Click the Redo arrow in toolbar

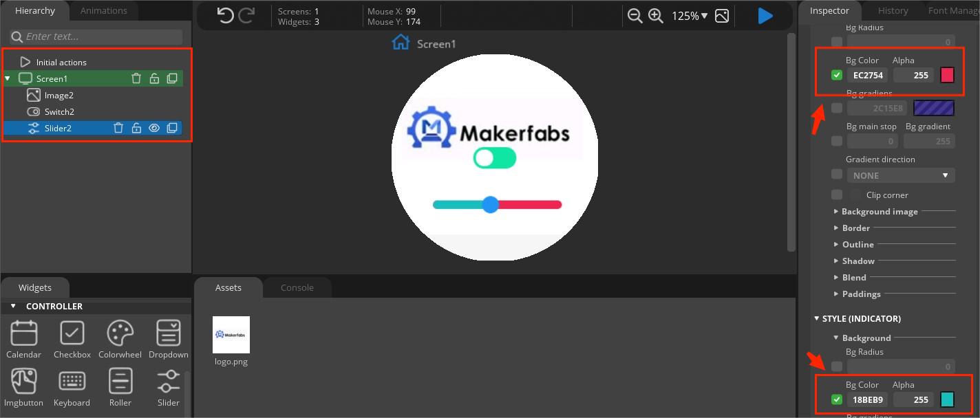(x=246, y=15)
